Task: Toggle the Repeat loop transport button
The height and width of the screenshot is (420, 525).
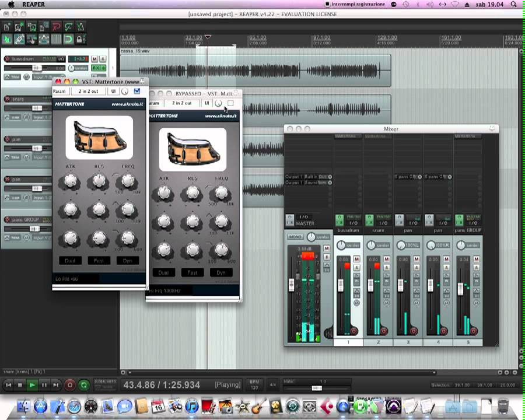Action: (x=84, y=385)
